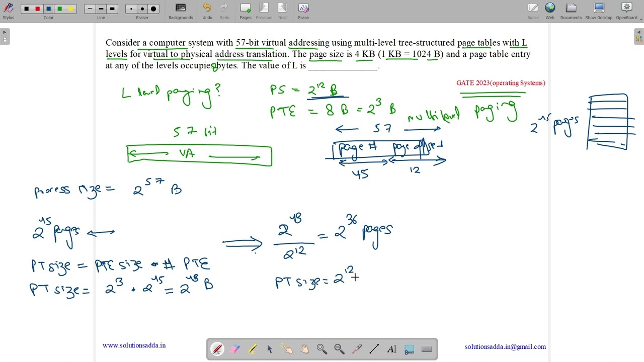Select the Capture part of screen tool
Screen dimensions: 644x362
(x=409, y=349)
